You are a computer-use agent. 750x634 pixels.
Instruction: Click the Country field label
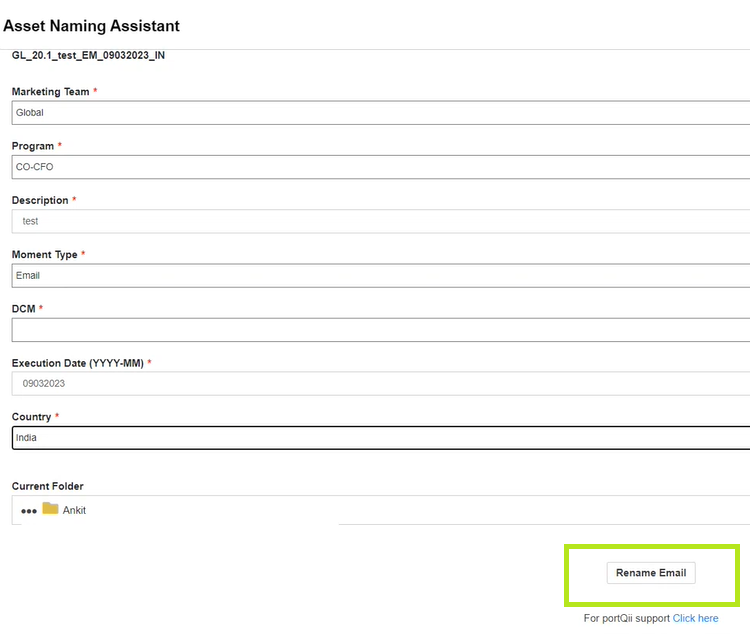coord(31,417)
